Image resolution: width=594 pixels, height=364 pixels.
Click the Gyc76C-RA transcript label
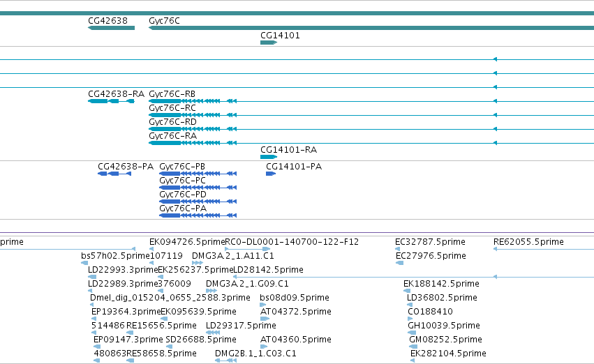pos(172,136)
